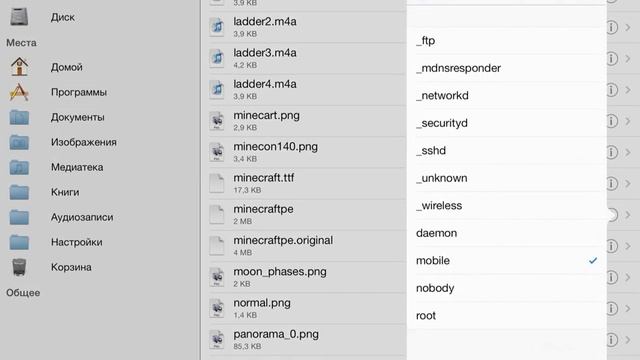Show info for minecon140.png
The image size is (640, 360).
[611, 152]
